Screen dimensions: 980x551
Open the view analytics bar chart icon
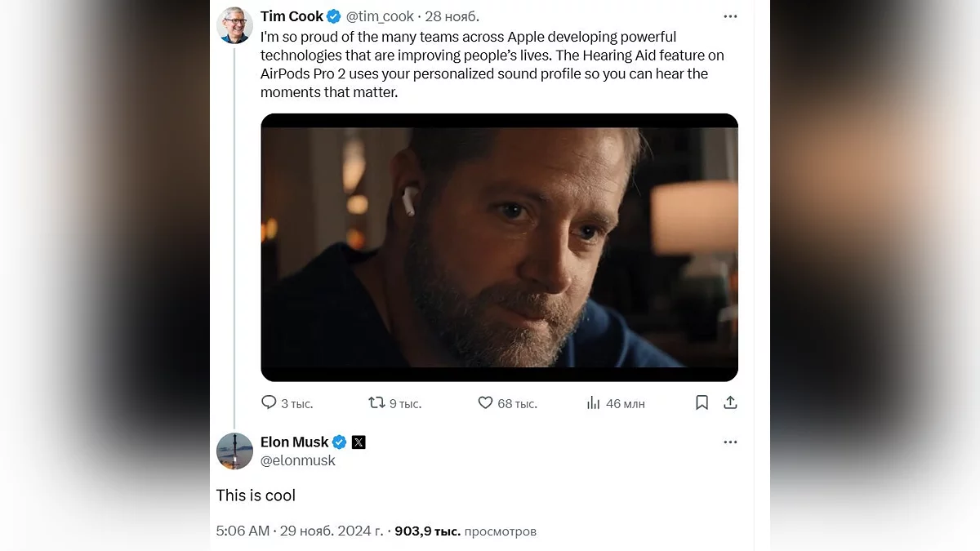(594, 402)
